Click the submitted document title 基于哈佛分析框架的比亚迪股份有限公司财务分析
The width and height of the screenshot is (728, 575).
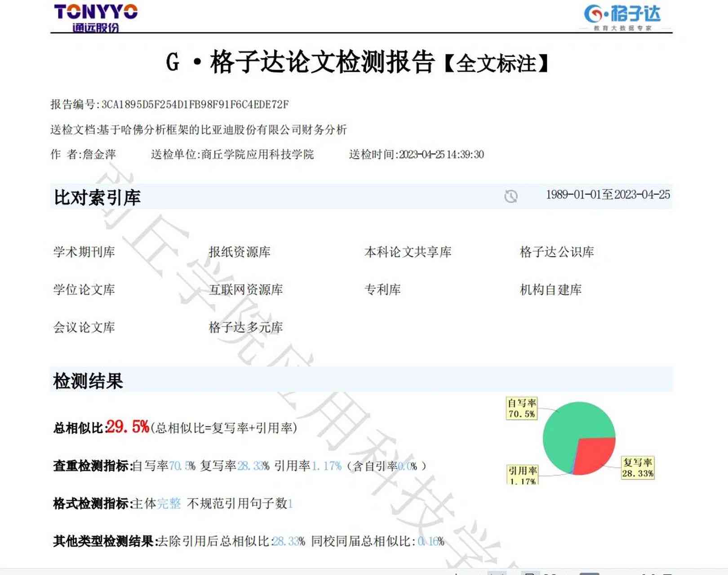[x=223, y=130]
